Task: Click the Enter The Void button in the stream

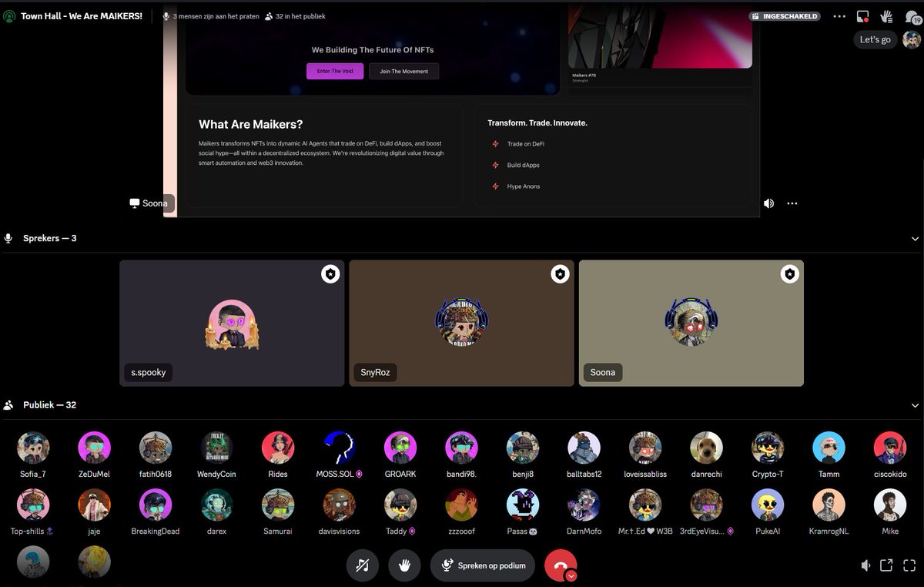Action: pyautogui.click(x=335, y=71)
